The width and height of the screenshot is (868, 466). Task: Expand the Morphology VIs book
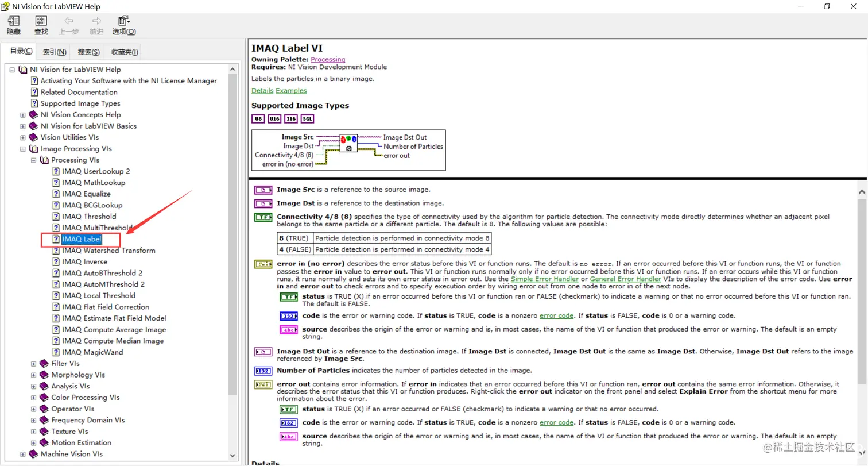[x=34, y=375]
